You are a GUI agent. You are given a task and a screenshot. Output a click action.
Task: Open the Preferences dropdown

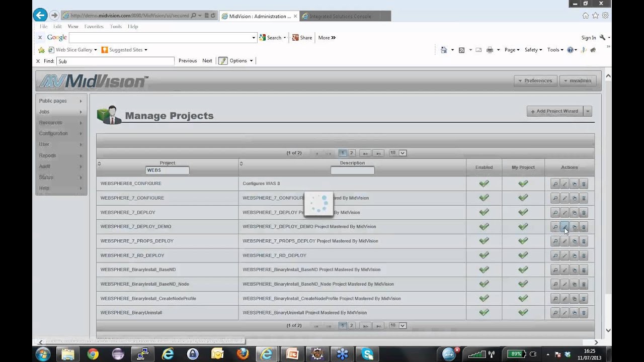click(535, 80)
